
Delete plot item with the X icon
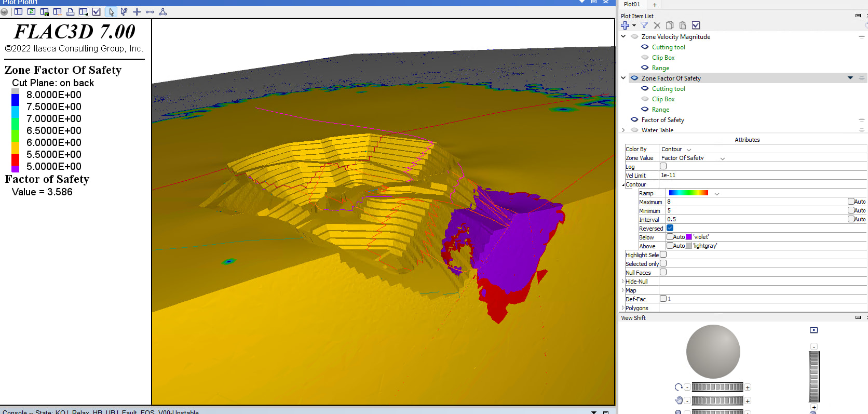[x=657, y=25]
